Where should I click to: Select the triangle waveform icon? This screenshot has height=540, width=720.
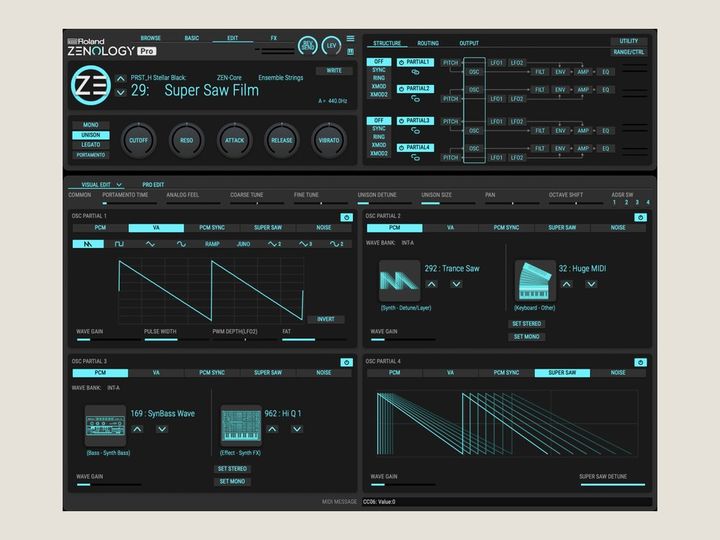point(150,244)
